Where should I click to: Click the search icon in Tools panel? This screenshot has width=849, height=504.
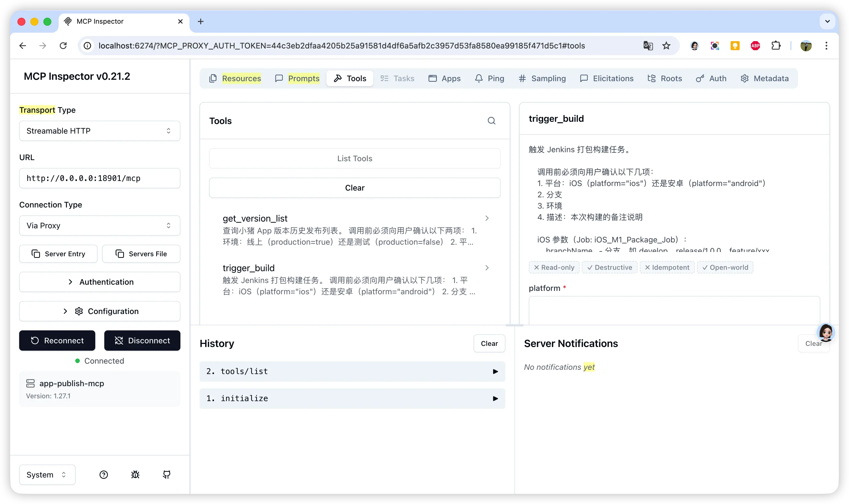click(x=491, y=121)
